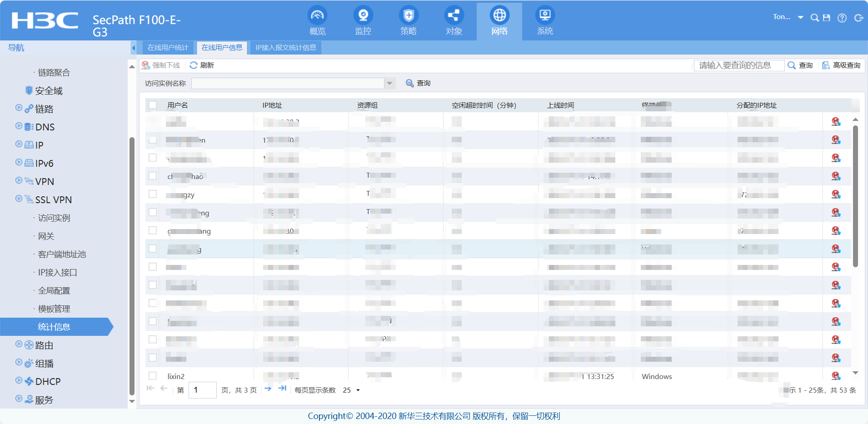Select the checkbox for user ending in 'gzy'
The image size is (868, 424).
[x=153, y=194]
